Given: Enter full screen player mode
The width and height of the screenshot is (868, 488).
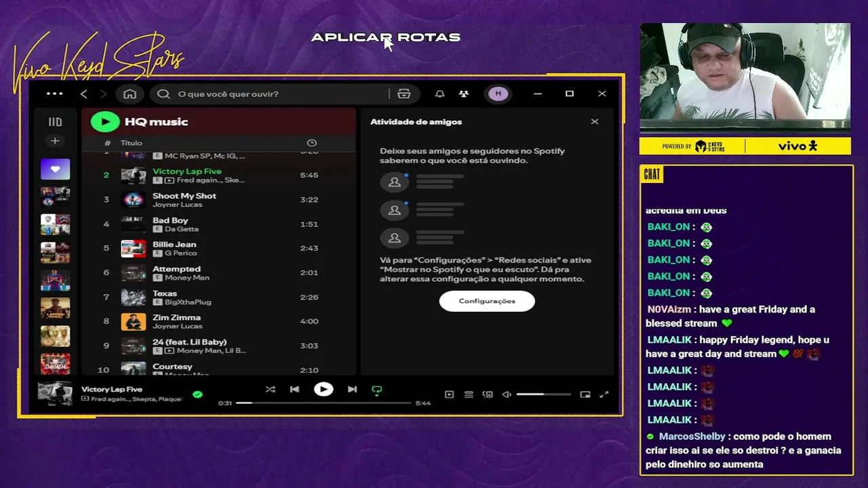Looking at the screenshot, I should coord(604,394).
